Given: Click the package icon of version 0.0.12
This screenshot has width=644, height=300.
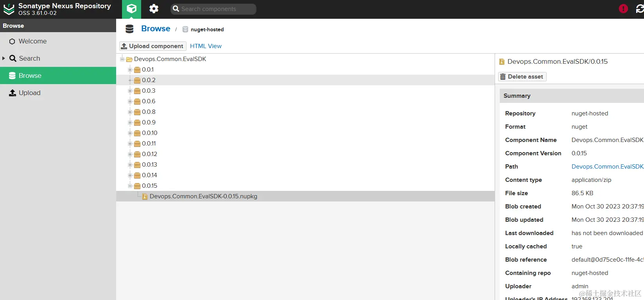Looking at the screenshot, I should (x=137, y=154).
